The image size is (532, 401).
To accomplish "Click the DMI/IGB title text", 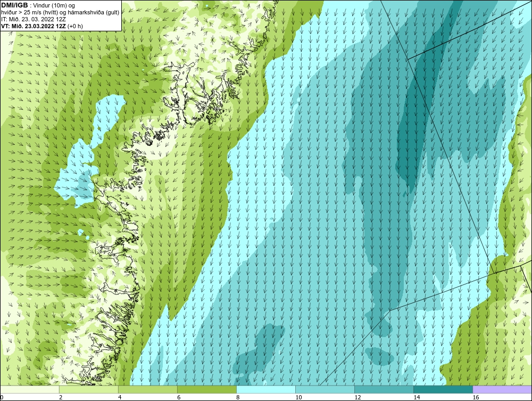I will point(14,5).
